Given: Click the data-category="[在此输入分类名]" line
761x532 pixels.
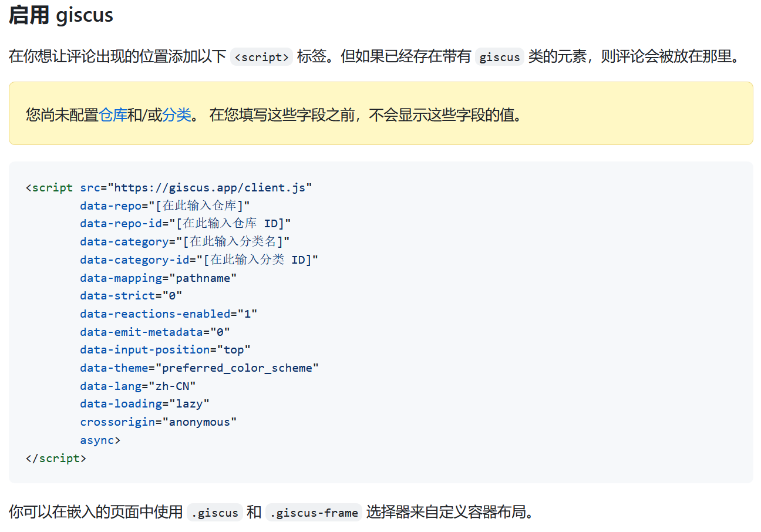Looking at the screenshot, I should coord(185,242).
